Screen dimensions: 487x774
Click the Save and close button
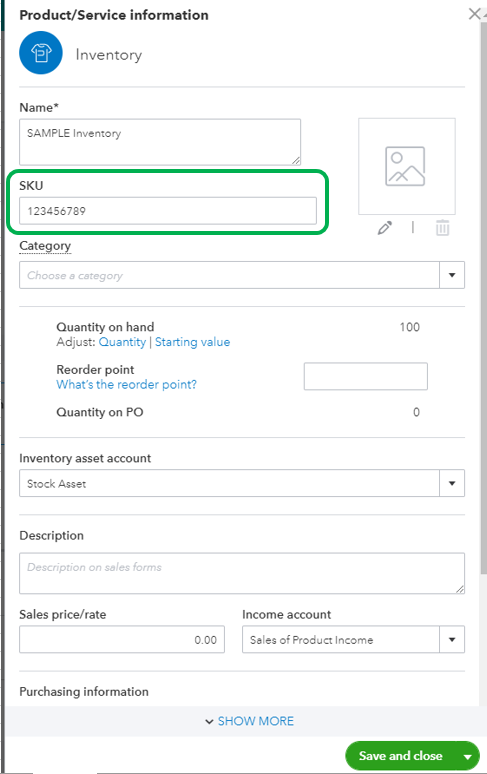point(401,756)
